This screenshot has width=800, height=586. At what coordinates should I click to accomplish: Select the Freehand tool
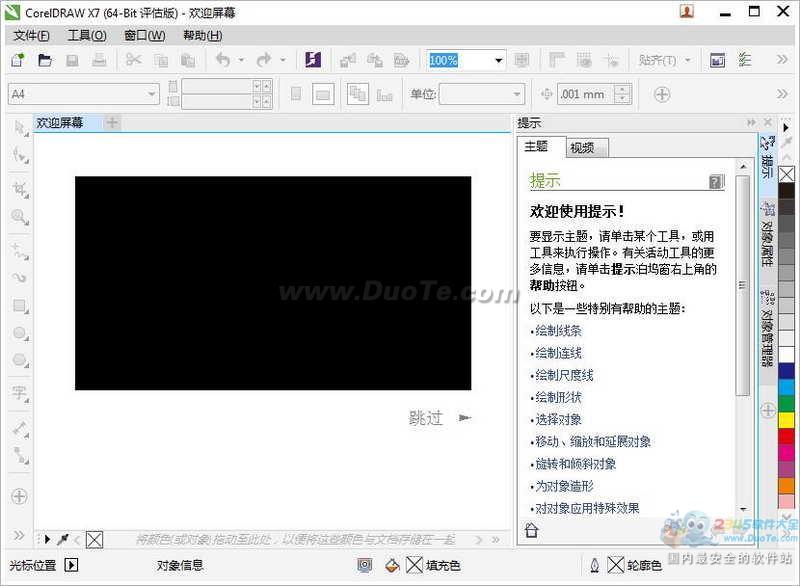click(20, 250)
